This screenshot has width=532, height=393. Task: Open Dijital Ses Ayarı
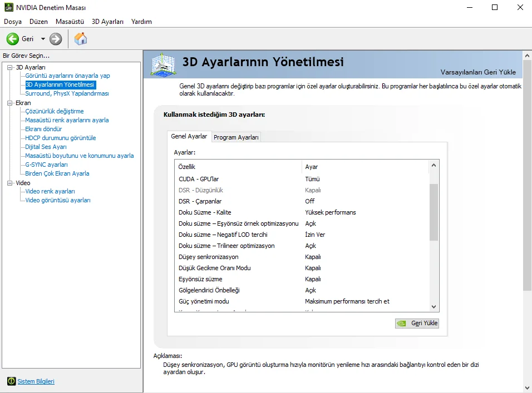coord(46,147)
